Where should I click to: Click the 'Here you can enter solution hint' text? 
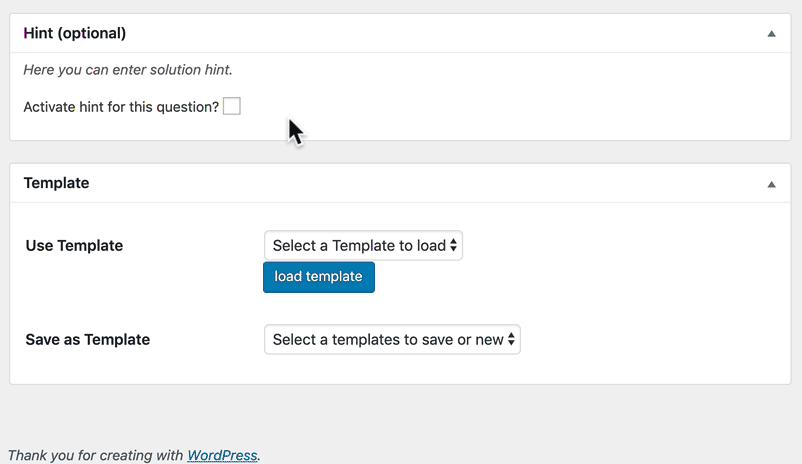[x=128, y=70]
